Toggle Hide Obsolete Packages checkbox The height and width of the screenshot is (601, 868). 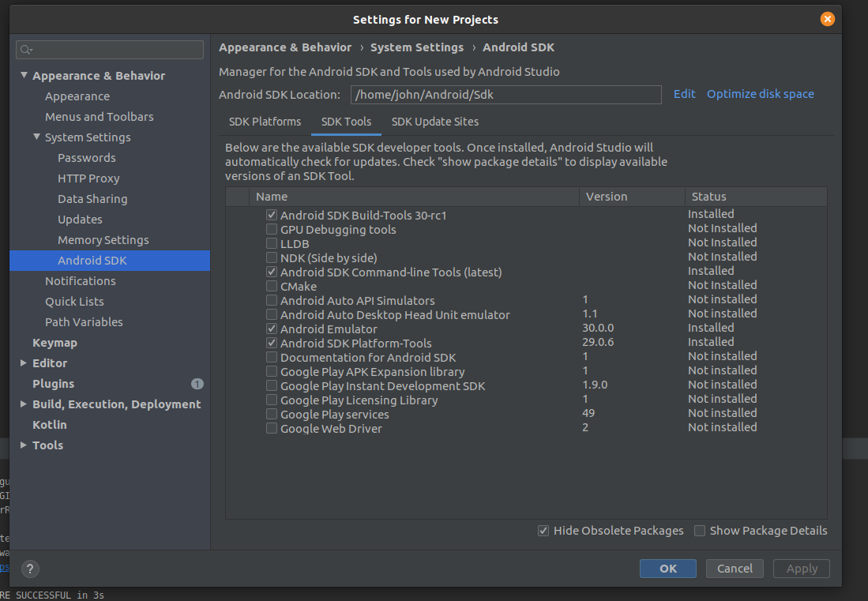coord(543,531)
